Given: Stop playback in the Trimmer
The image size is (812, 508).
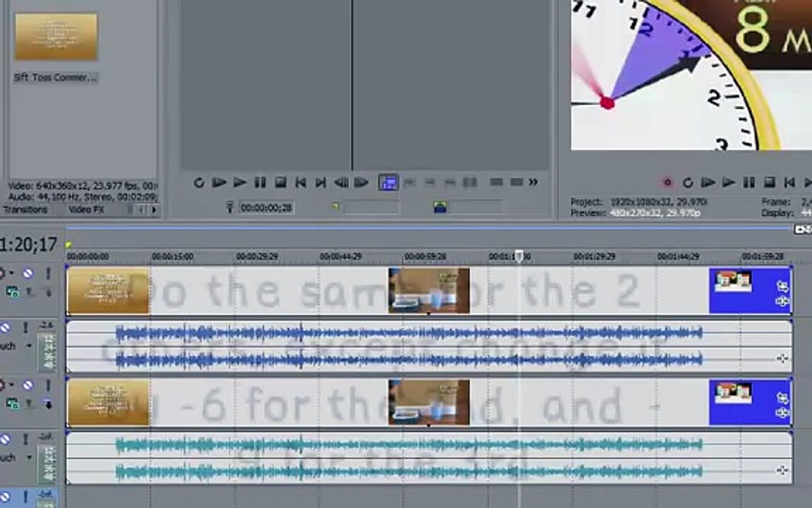Looking at the screenshot, I should [x=281, y=183].
